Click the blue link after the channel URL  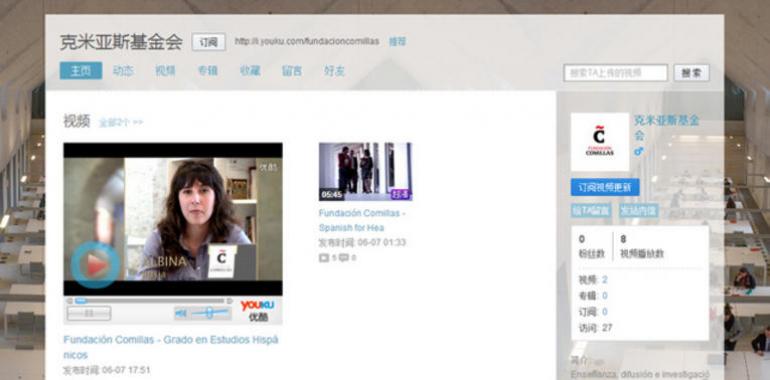[397, 42]
